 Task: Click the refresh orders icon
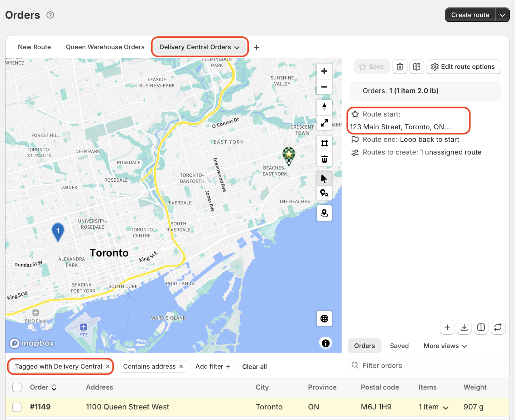click(x=498, y=327)
